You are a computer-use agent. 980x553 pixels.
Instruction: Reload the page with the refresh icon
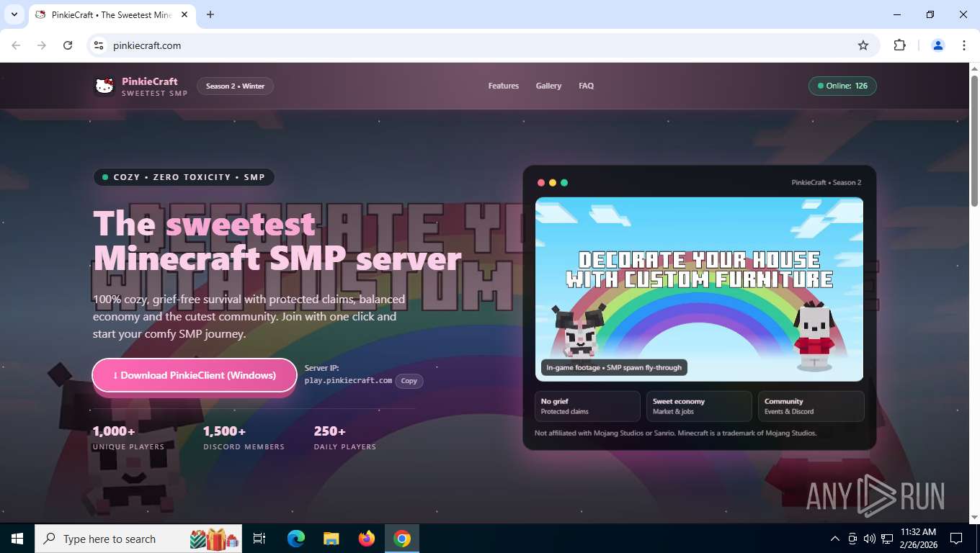point(68,45)
